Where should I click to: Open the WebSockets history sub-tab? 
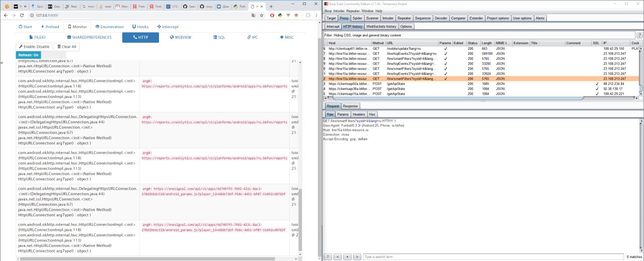(381, 26)
